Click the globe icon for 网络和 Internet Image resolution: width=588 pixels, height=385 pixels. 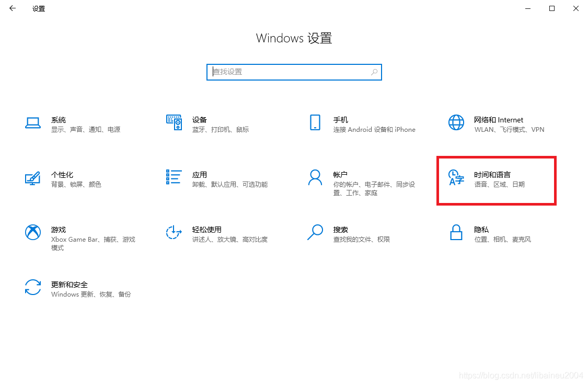(456, 122)
